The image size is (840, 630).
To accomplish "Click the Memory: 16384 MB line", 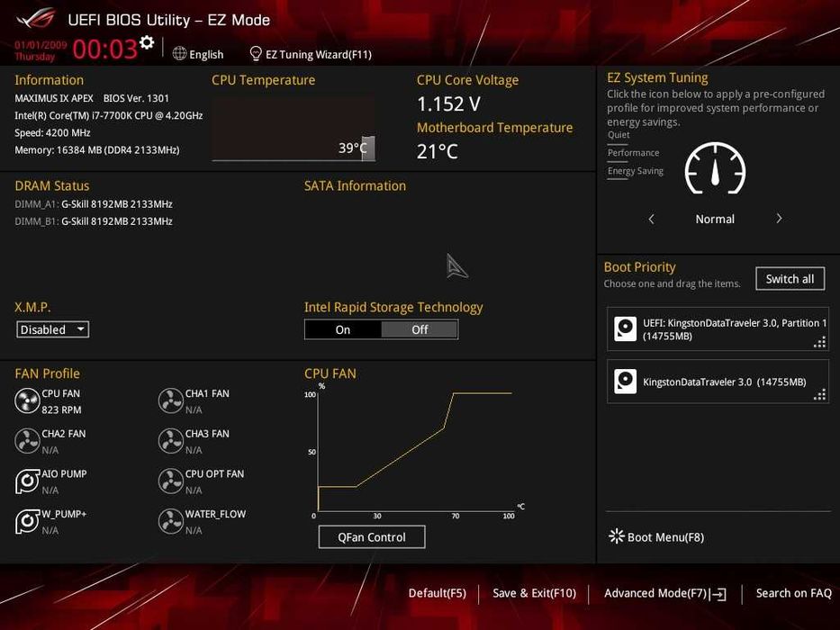I will [x=97, y=150].
